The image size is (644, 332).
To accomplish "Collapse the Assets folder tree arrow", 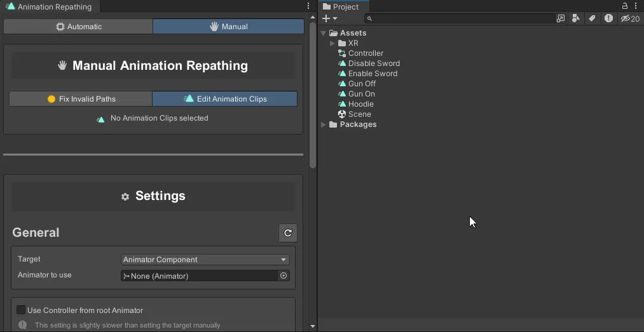I will coord(324,33).
